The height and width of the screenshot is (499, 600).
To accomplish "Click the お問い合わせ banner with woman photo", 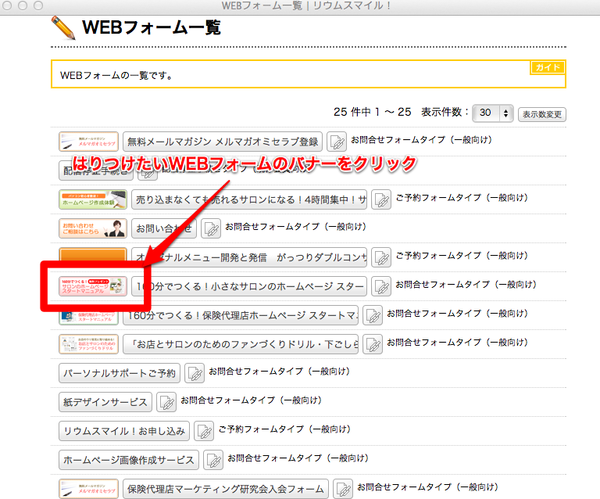I will click(93, 228).
